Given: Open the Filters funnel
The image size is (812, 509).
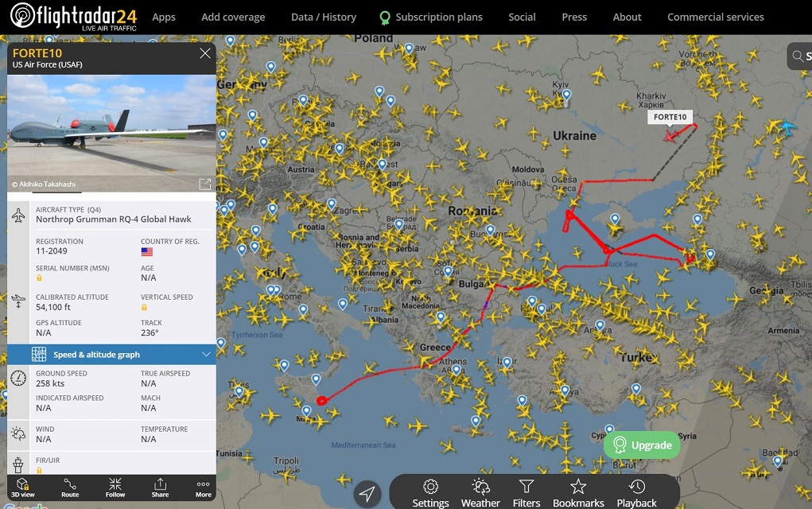Looking at the screenshot, I should [526, 493].
